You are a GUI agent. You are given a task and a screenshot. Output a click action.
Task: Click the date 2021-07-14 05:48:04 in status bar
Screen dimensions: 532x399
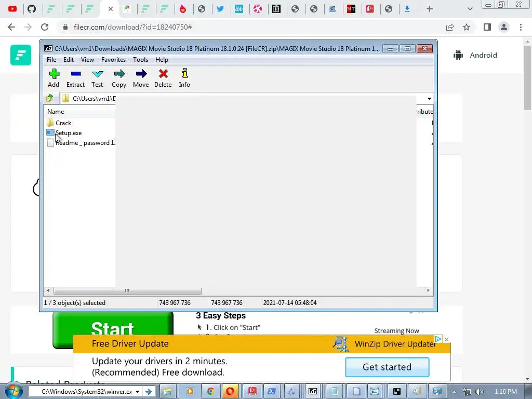(290, 303)
